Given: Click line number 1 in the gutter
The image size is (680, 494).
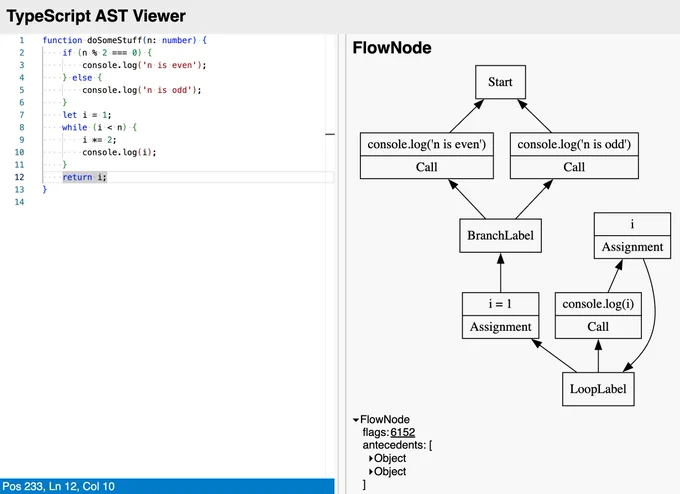Looking at the screenshot, I should [22, 40].
